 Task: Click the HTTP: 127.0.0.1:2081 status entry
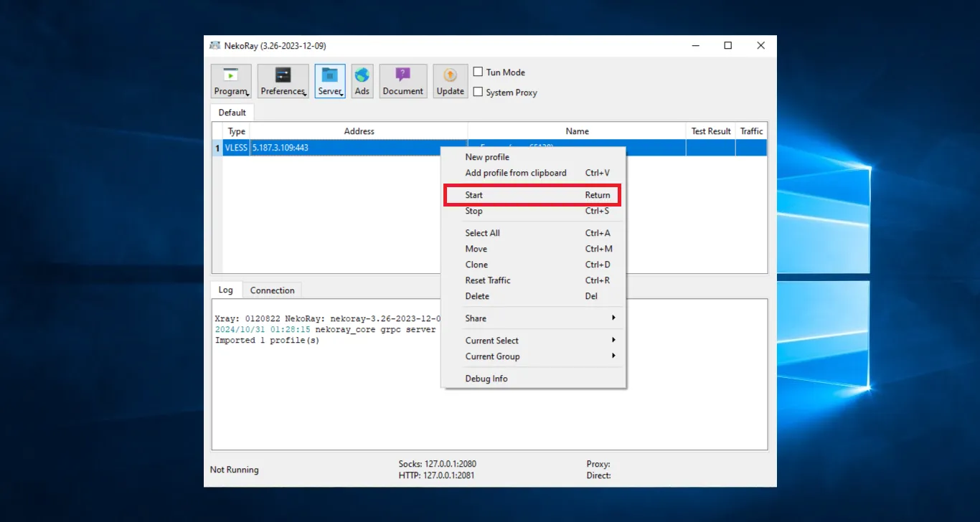[436, 475]
